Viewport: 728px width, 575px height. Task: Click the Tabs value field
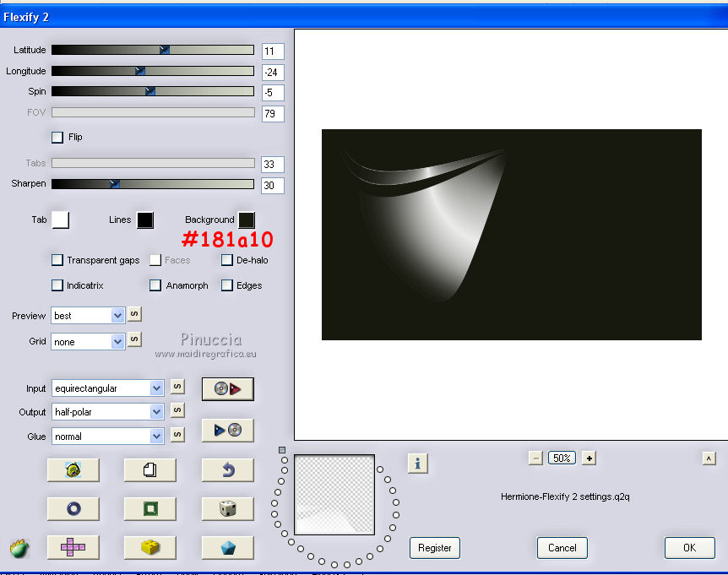click(273, 165)
